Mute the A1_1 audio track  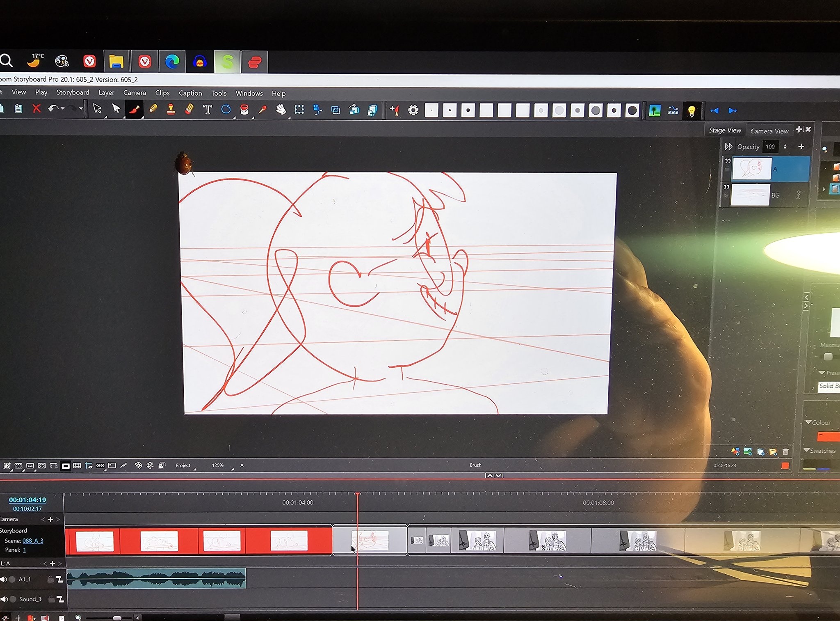(4, 579)
